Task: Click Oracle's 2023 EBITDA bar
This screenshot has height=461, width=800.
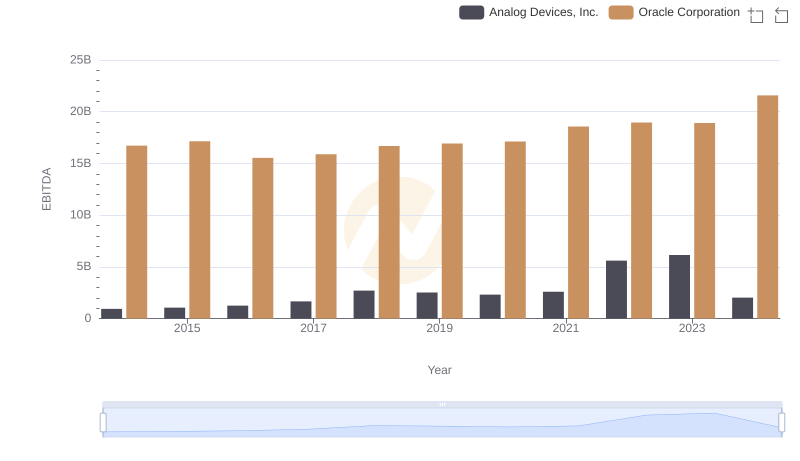Action: [704, 220]
